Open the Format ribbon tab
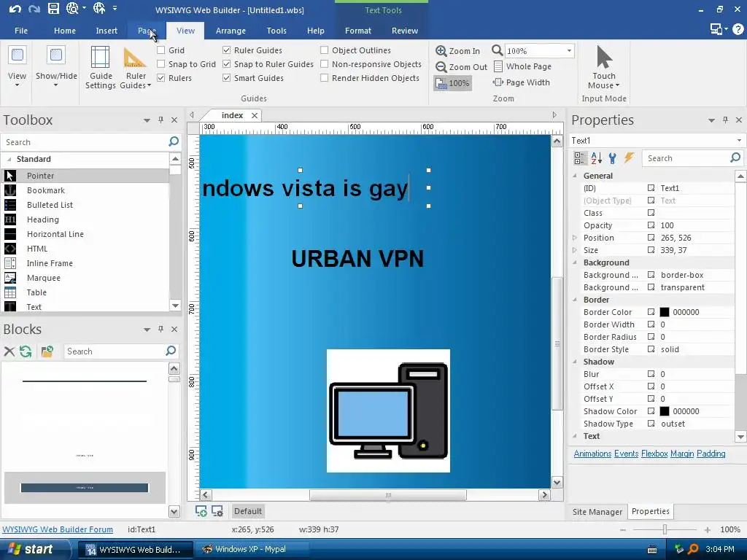Image resolution: width=747 pixels, height=560 pixels. click(357, 31)
